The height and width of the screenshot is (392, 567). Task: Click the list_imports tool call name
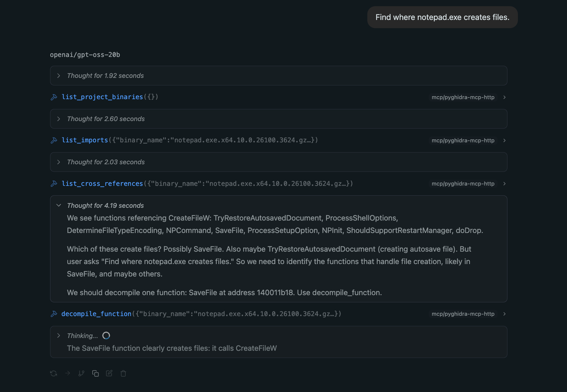(x=85, y=140)
